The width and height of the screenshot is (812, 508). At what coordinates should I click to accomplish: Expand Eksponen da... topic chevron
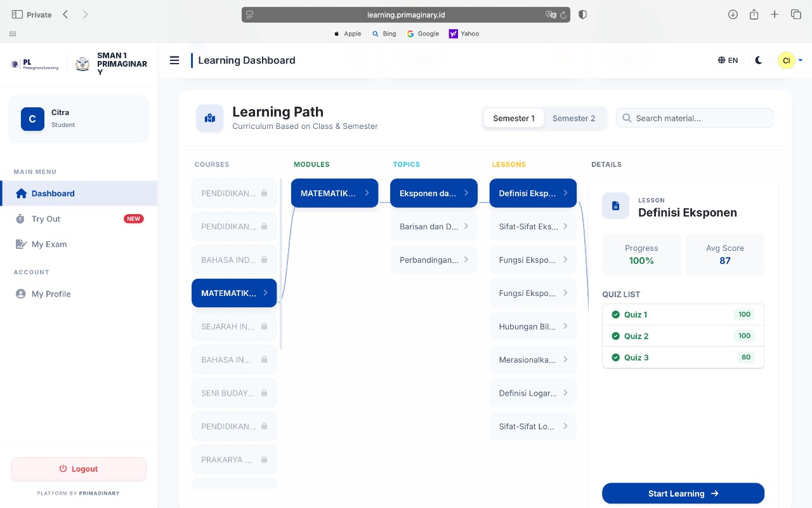(x=466, y=193)
